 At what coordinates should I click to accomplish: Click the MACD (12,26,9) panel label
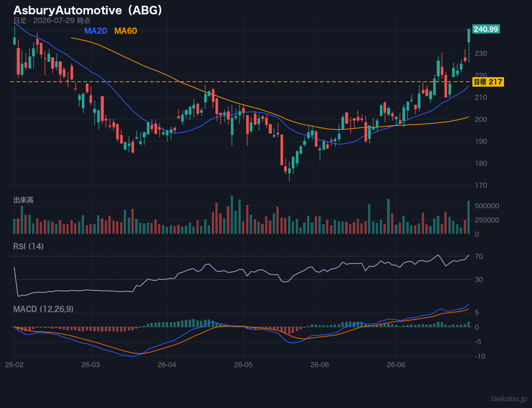[43, 309]
